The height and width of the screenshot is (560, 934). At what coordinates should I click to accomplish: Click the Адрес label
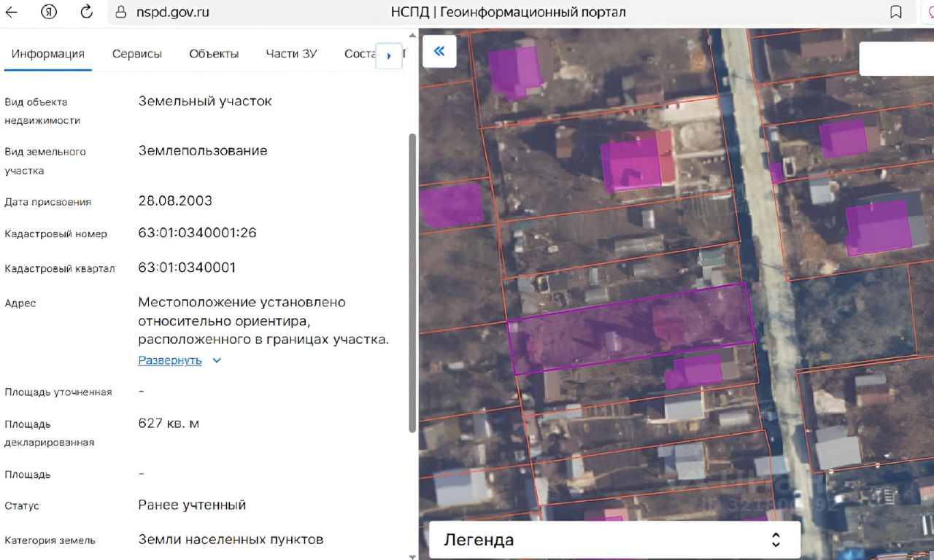pos(20,303)
